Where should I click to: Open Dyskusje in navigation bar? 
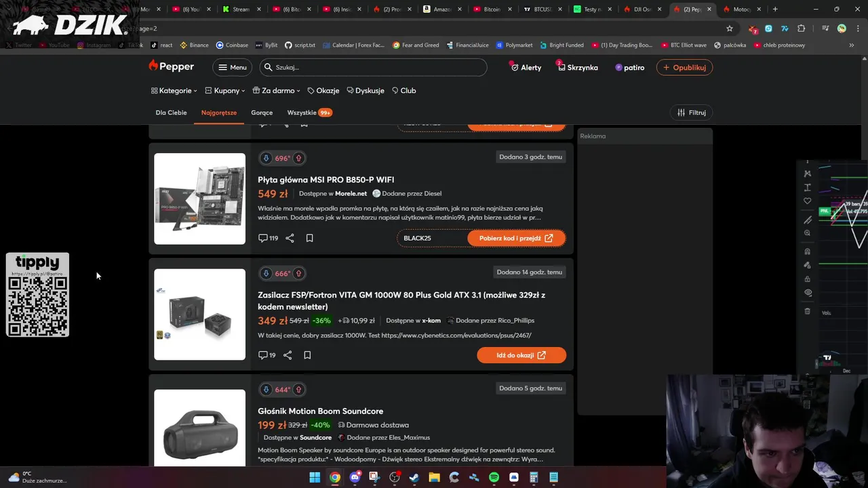click(x=366, y=90)
